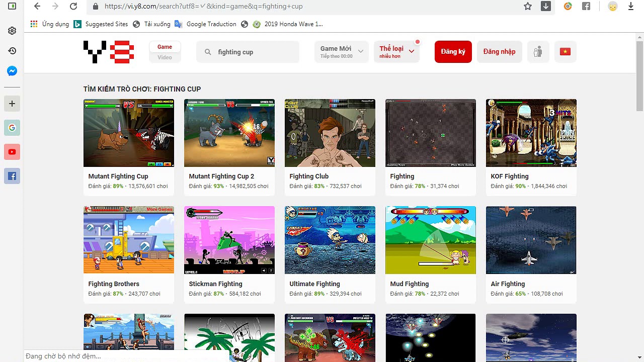Open the Ultimate Fighting thumbnail

point(330,240)
